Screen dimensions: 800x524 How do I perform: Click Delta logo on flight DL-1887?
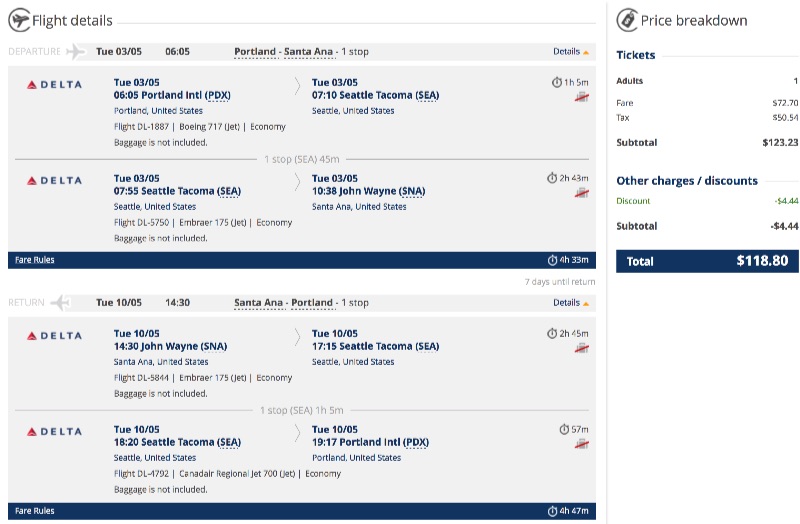[54, 85]
